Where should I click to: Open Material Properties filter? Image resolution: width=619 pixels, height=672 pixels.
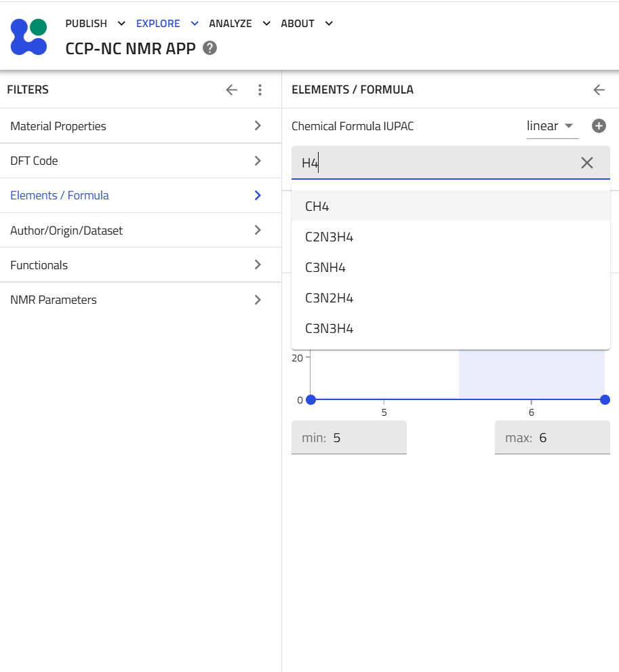[140, 126]
